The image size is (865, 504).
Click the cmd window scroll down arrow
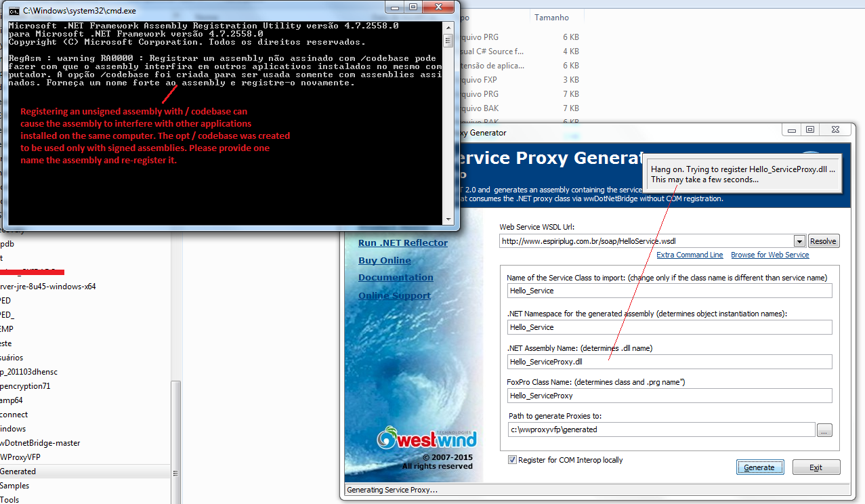448,219
